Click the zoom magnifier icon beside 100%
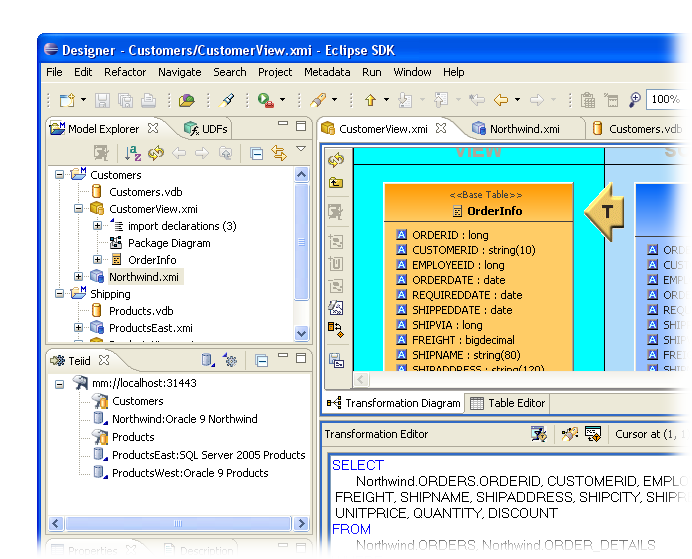692x559 pixels. click(x=635, y=100)
